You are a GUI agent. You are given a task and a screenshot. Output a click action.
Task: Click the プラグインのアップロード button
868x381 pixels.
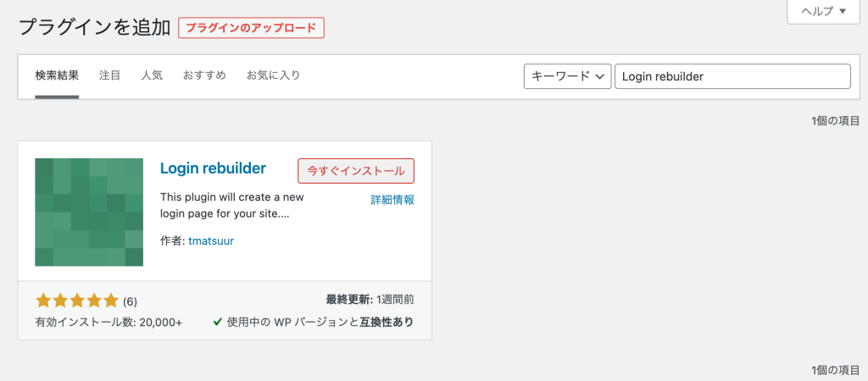pyautogui.click(x=251, y=28)
